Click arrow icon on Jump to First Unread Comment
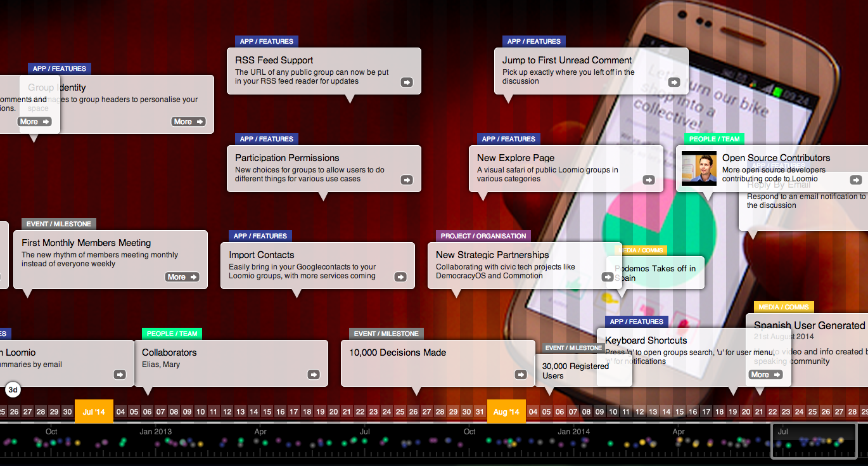Screen dimensions: 868x466 click(674, 82)
